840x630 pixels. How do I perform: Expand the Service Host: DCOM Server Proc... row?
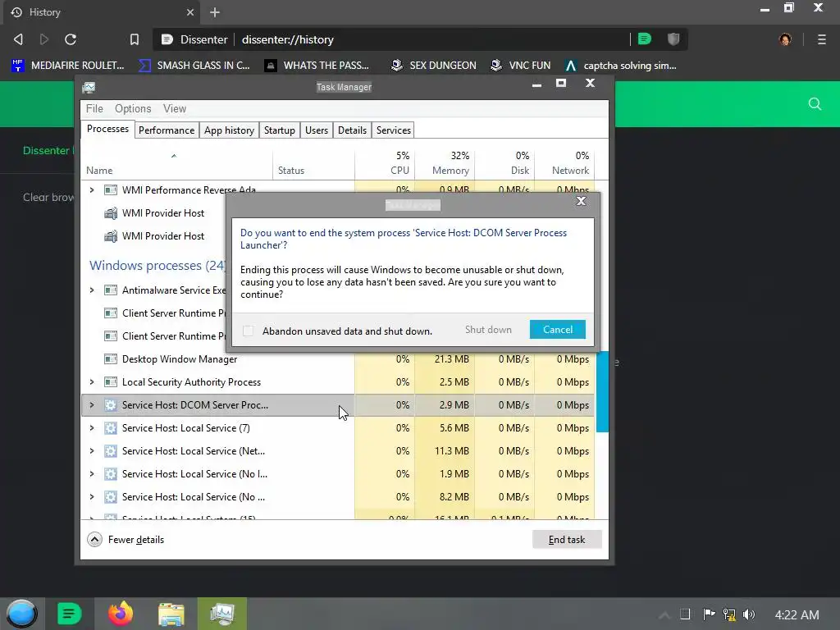[92, 405]
